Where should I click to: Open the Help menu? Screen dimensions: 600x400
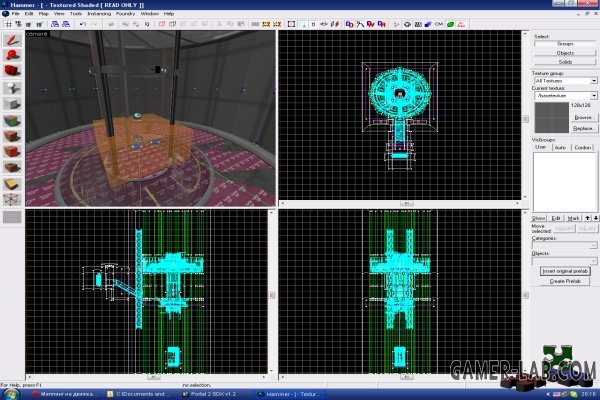tap(169, 14)
